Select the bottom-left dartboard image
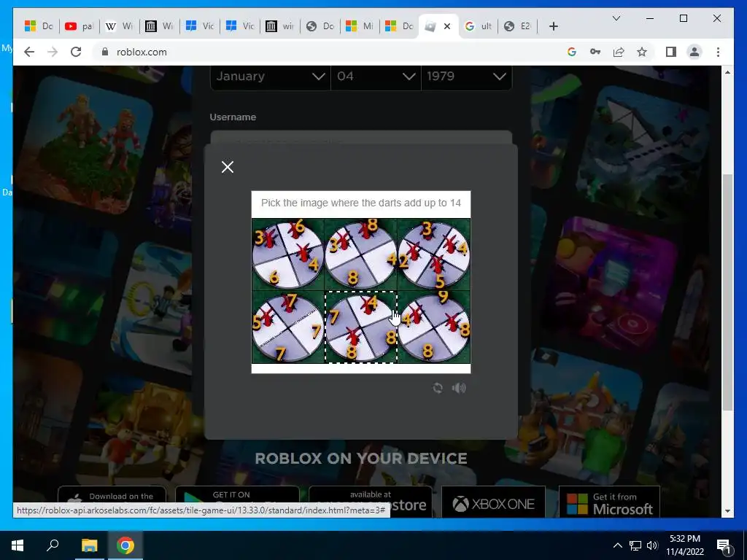The height and width of the screenshot is (560, 747). (287, 327)
